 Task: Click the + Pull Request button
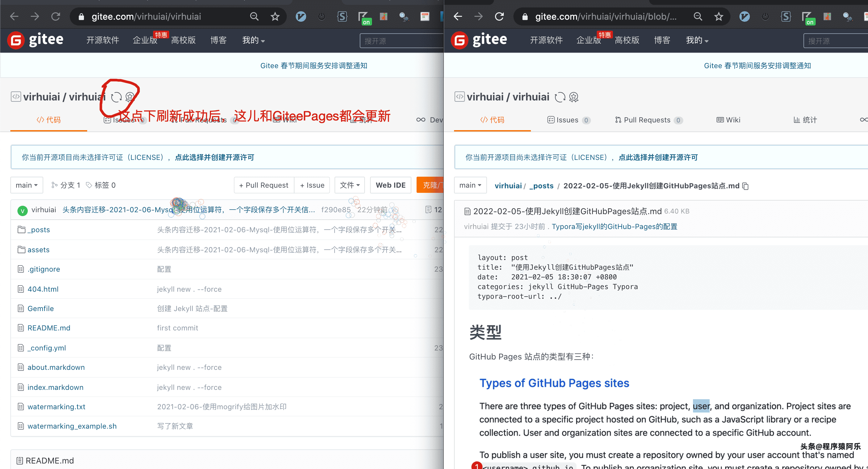(264, 185)
